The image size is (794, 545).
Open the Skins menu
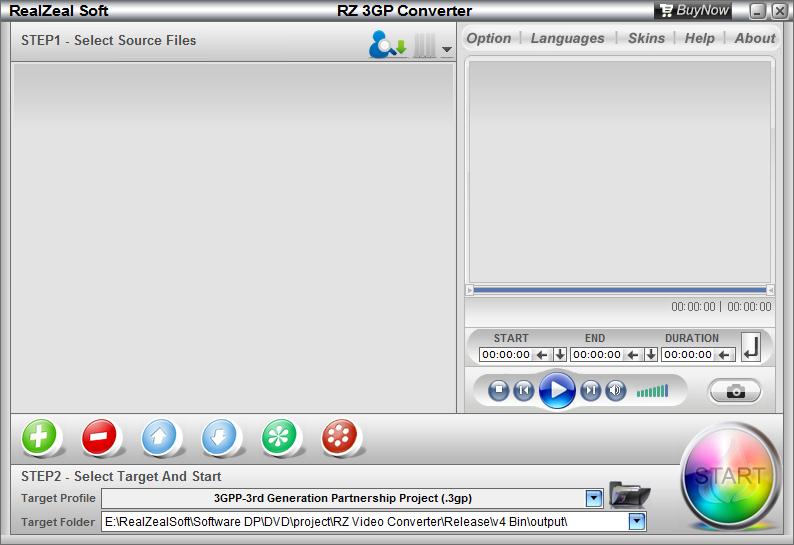click(x=646, y=38)
